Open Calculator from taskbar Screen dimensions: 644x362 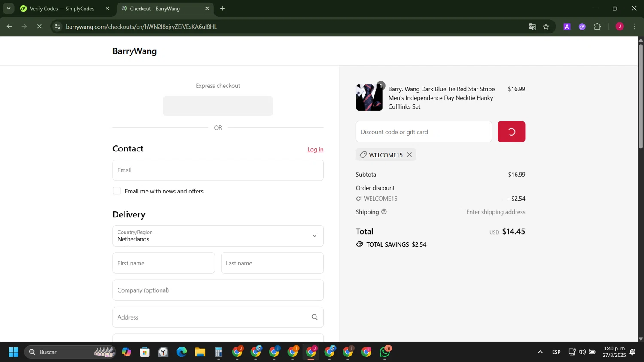tap(219, 352)
